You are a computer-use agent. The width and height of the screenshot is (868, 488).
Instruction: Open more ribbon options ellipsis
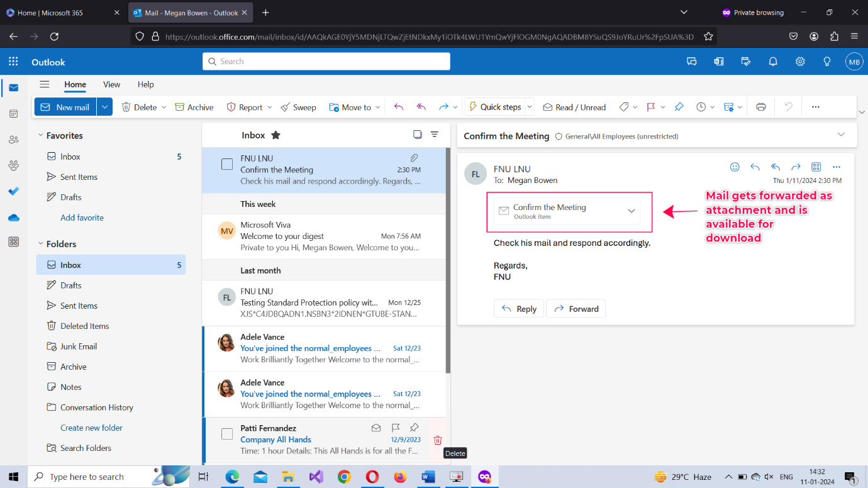pyautogui.click(x=815, y=107)
